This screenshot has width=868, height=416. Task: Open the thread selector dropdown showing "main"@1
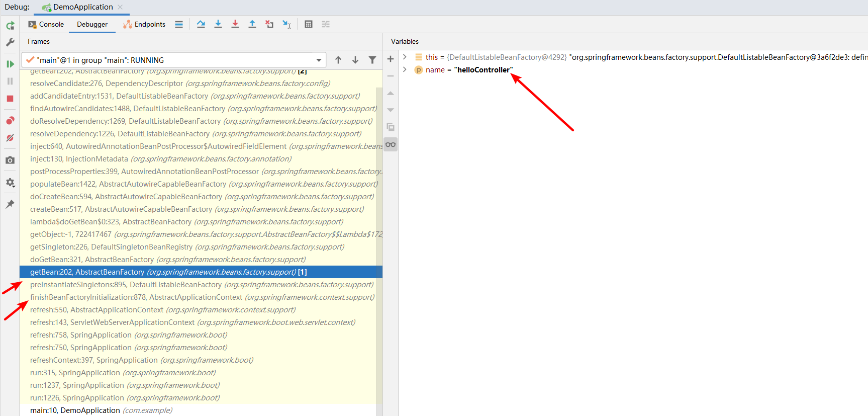(174, 60)
